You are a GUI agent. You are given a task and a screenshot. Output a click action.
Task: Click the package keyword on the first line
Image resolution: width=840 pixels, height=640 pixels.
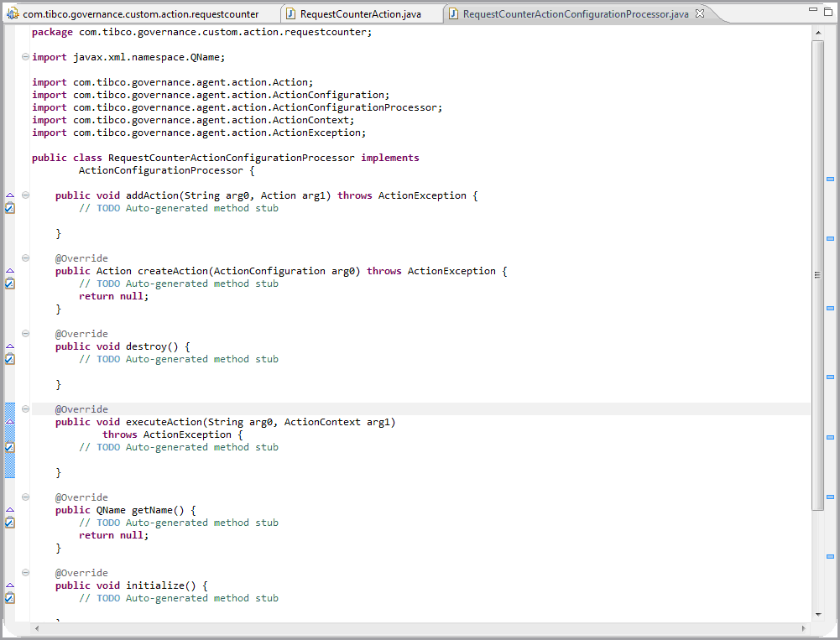point(52,32)
